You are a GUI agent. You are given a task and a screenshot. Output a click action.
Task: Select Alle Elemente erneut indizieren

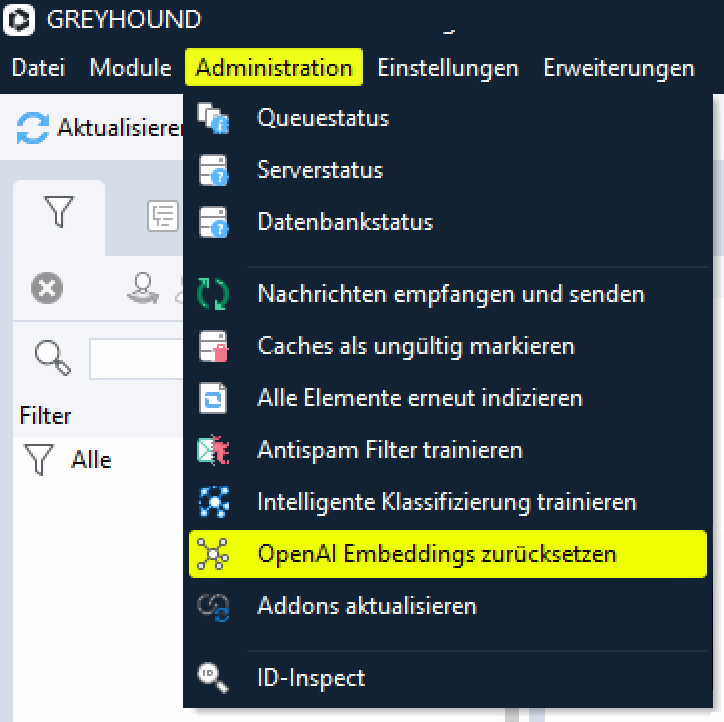pos(419,398)
